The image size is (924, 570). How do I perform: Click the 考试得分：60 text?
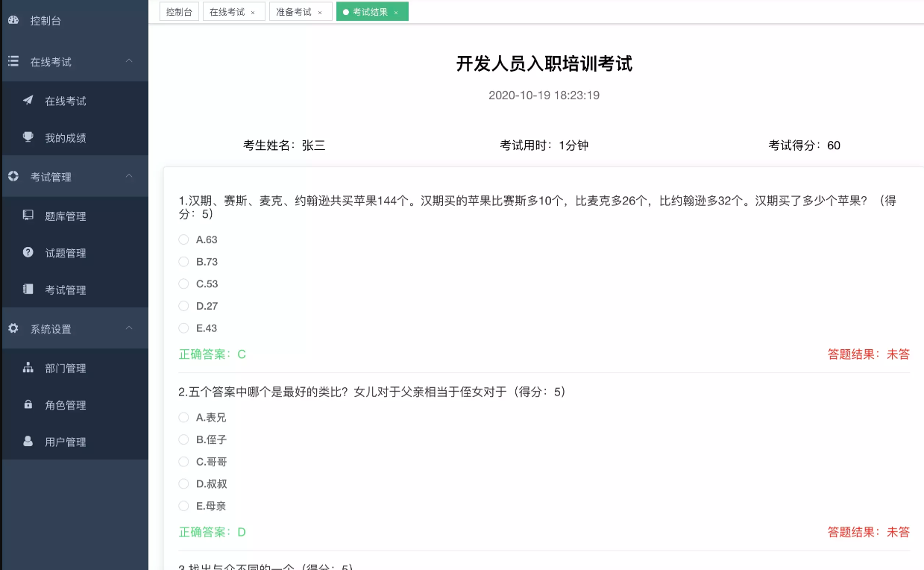(x=805, y=145)
